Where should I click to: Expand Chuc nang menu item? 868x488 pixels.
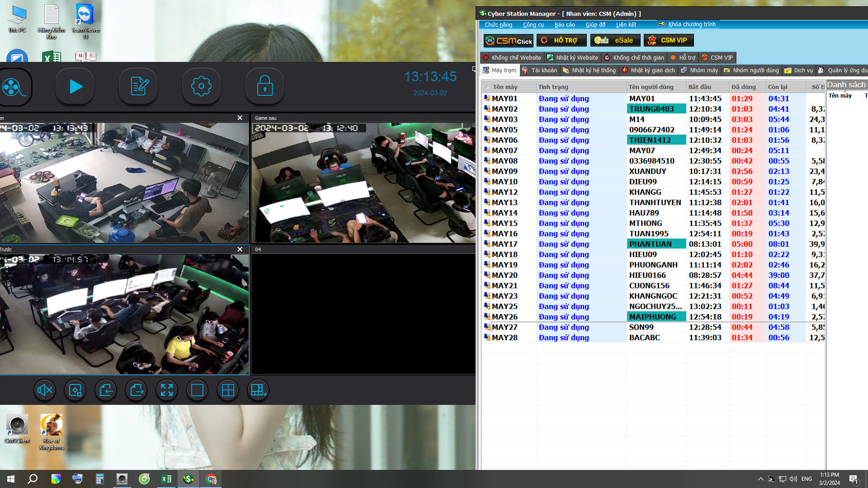point(498,24)
